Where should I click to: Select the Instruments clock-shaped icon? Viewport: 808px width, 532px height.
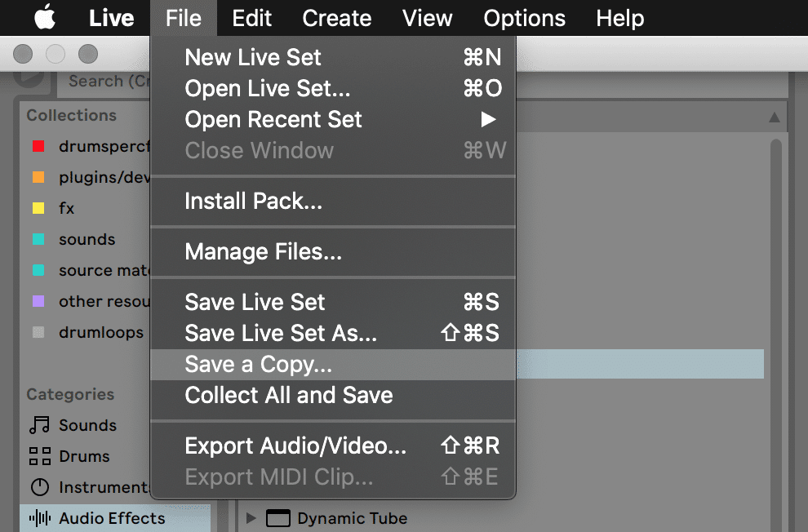point(40,486)
